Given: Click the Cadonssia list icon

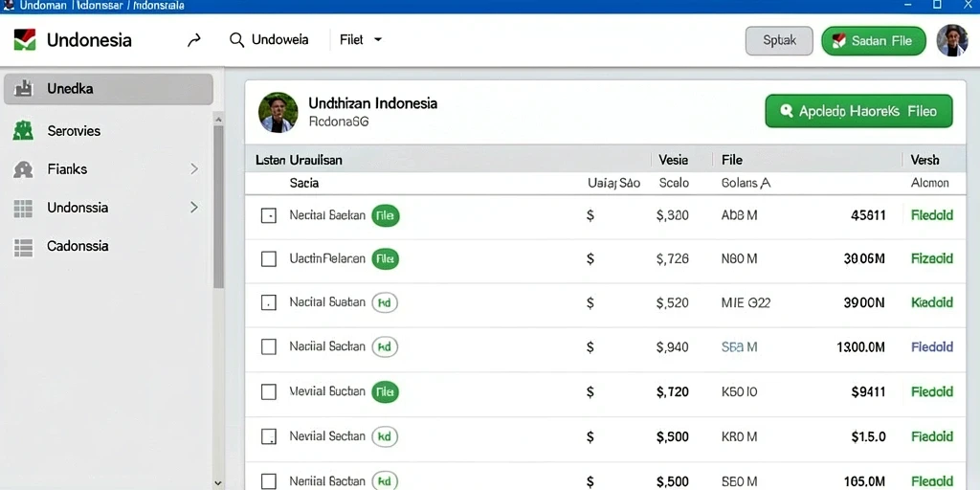Looking at the screenshot, I should (23, 248).
